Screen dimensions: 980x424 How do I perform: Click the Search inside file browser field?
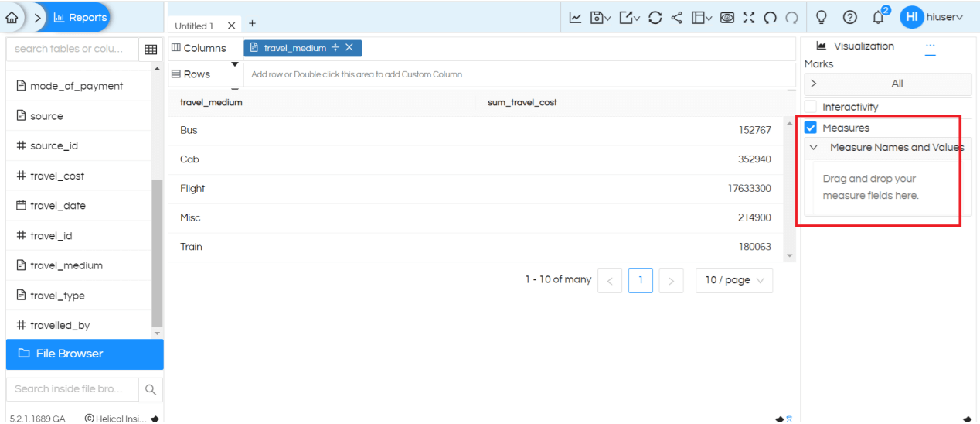coord(73,389)
